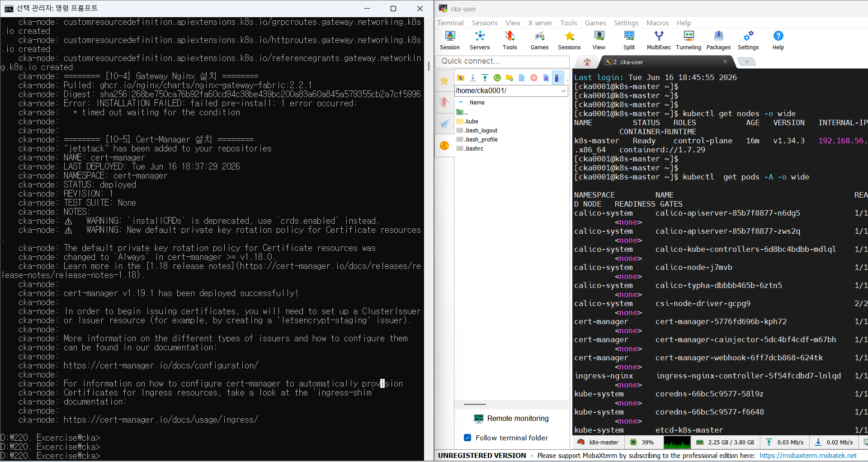
Task: Open the Tools knife sidebar tab
Action: tap(444, 102)
